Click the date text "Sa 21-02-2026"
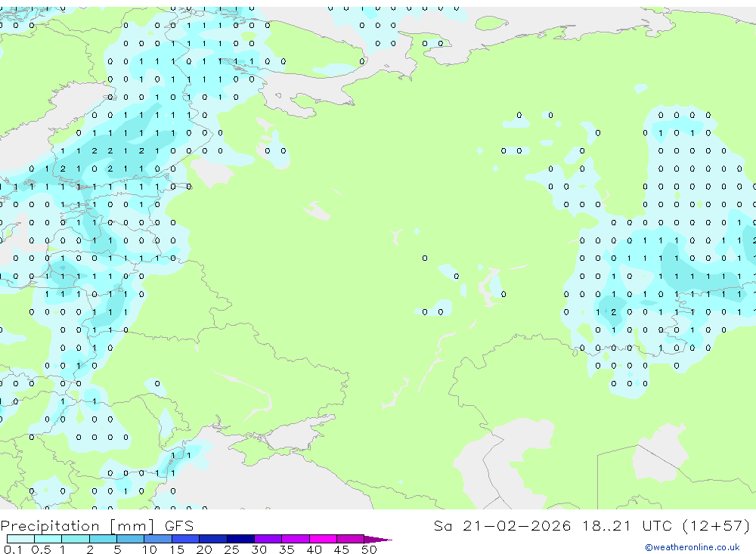Screen dimensions: 756x554 [503, 525]
